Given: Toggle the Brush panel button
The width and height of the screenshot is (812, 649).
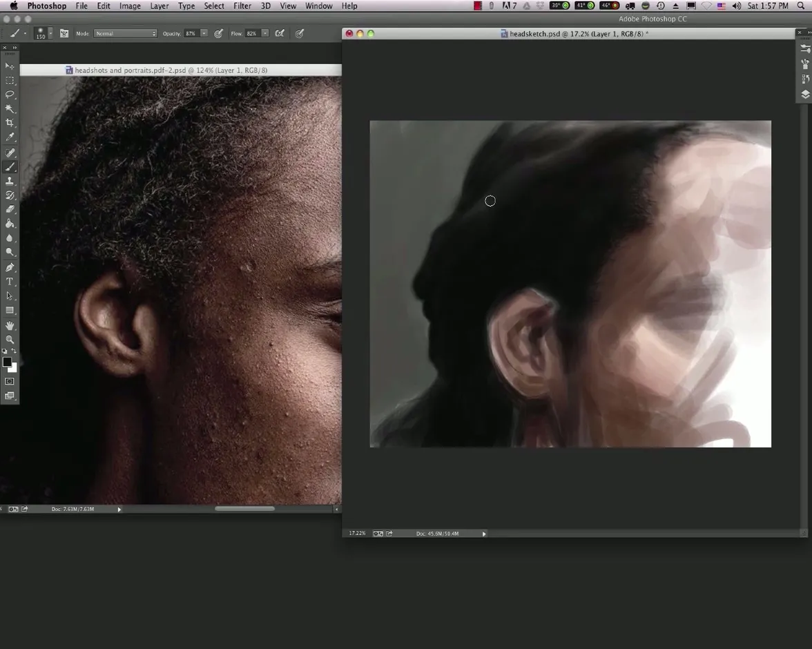Looking at the screenshot, I should coord(64,33).
